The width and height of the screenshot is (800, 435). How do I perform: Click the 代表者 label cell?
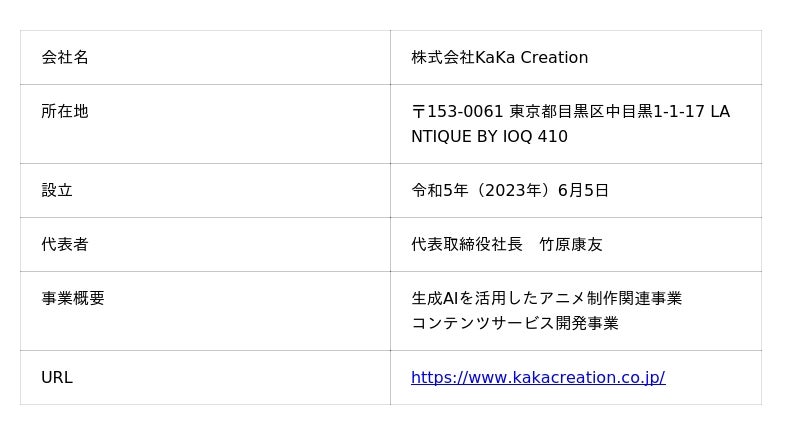tap(65, 244)
